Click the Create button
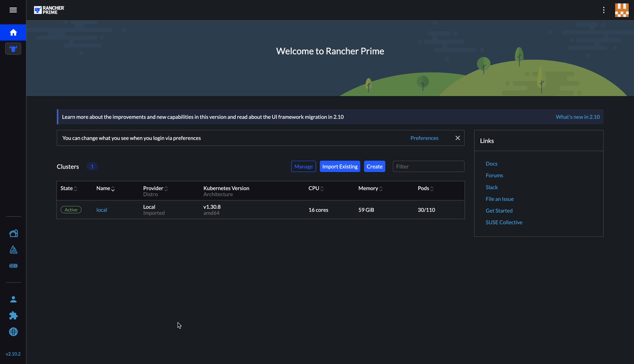 pyautogui.click(x=375, y=166)
